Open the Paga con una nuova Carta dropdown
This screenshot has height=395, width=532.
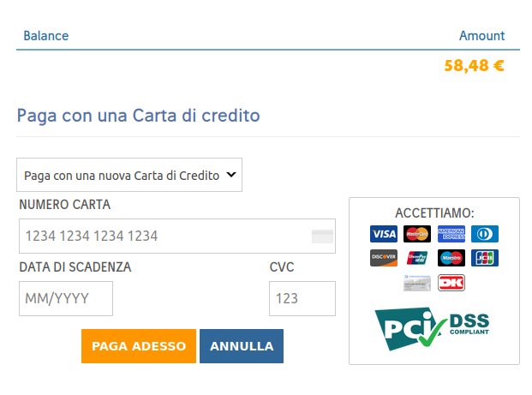(129, 175)
